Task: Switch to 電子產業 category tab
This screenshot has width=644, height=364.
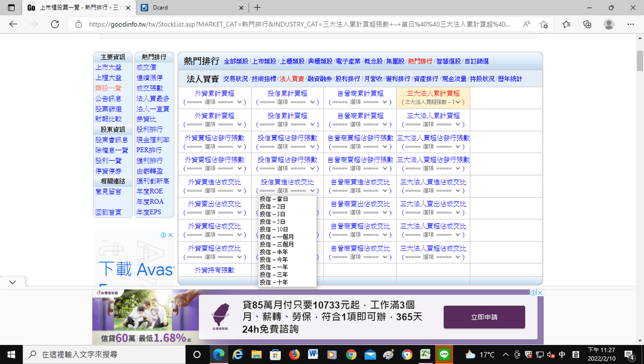Action: (x=348, y=61)
